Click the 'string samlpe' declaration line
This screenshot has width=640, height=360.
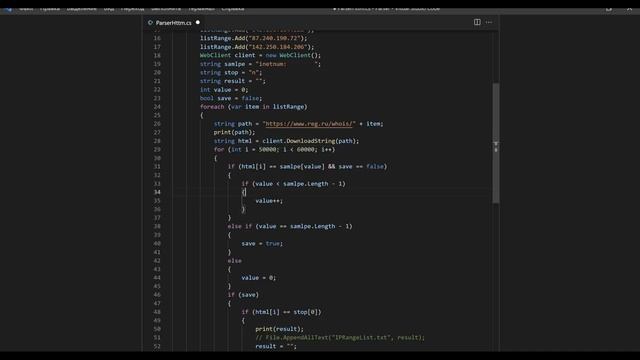pos(260,64)
